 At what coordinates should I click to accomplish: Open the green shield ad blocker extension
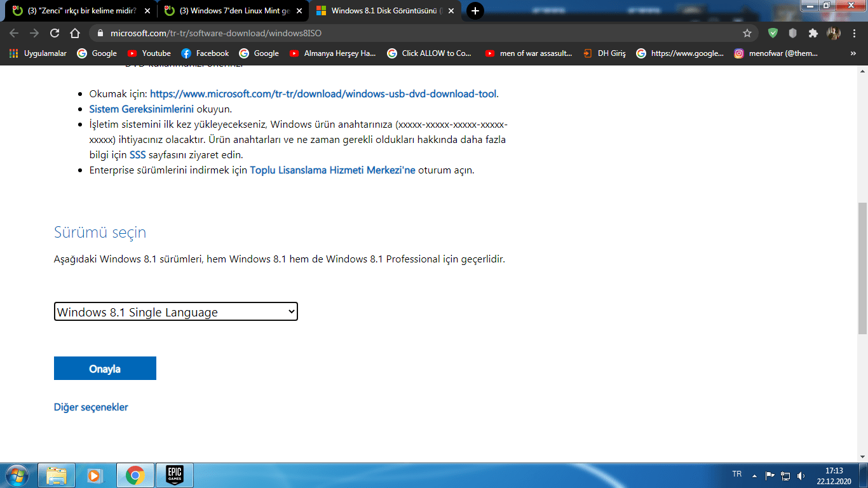coord(773,33)
